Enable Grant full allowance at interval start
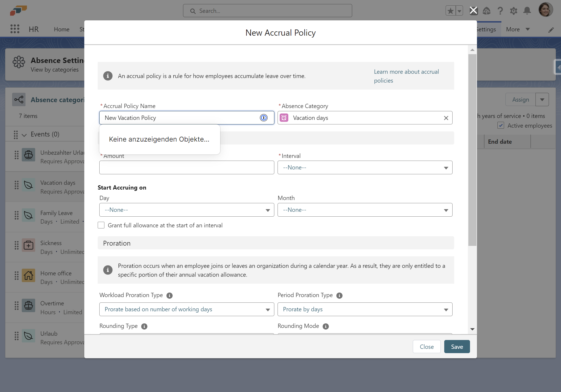 click(x=101, y=225)
